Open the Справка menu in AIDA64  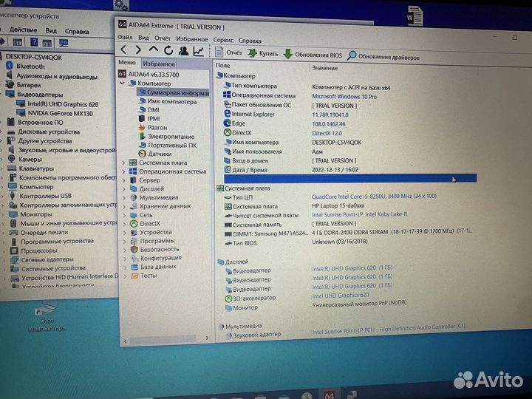pyautogui.click(x=250, y=41)
